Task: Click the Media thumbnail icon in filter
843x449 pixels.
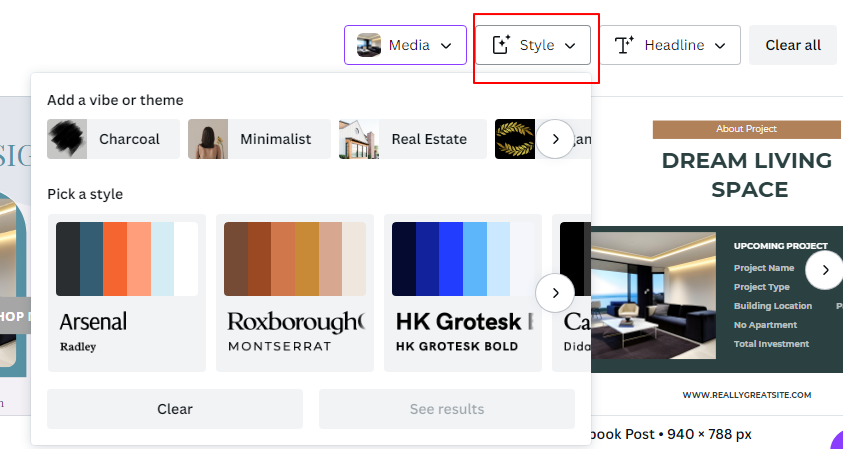Action: click(369, 45)
